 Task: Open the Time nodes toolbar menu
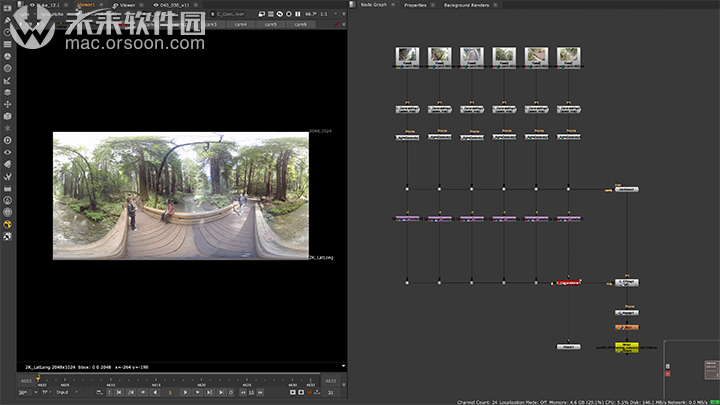pos(7,32)
